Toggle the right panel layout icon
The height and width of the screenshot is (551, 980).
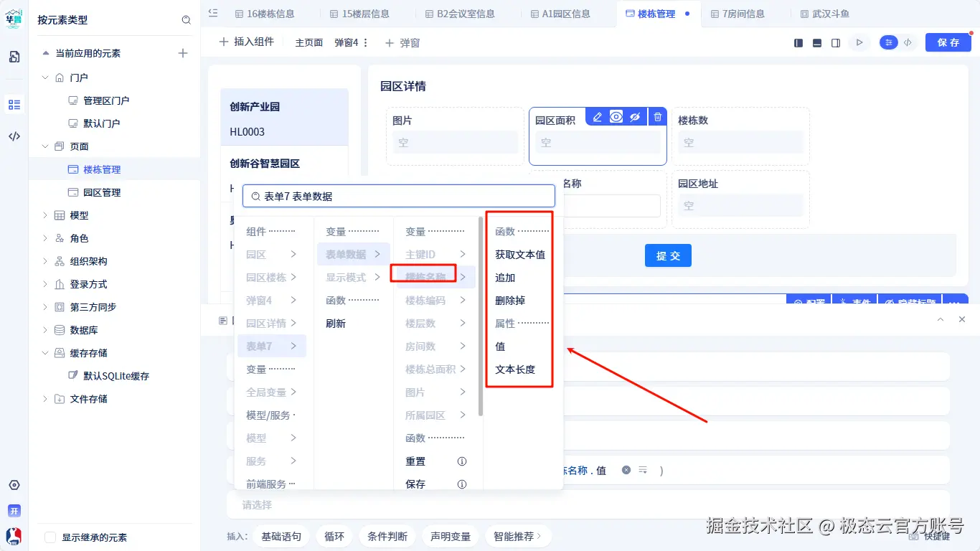836,43
